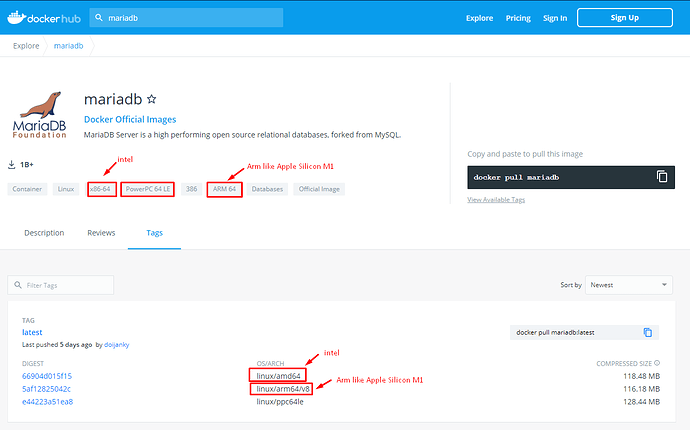
Task: Click the linux/ppc64le architecture text
Action: (280, 401)
